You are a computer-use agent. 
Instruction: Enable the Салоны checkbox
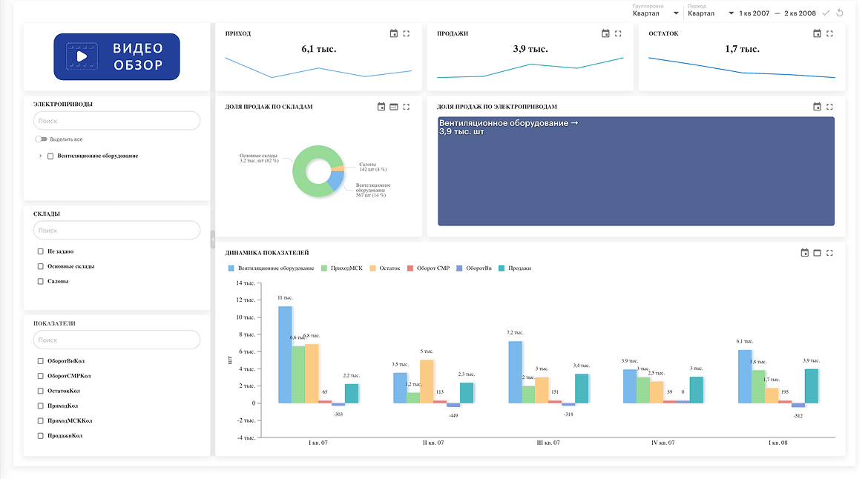[40, 282]
